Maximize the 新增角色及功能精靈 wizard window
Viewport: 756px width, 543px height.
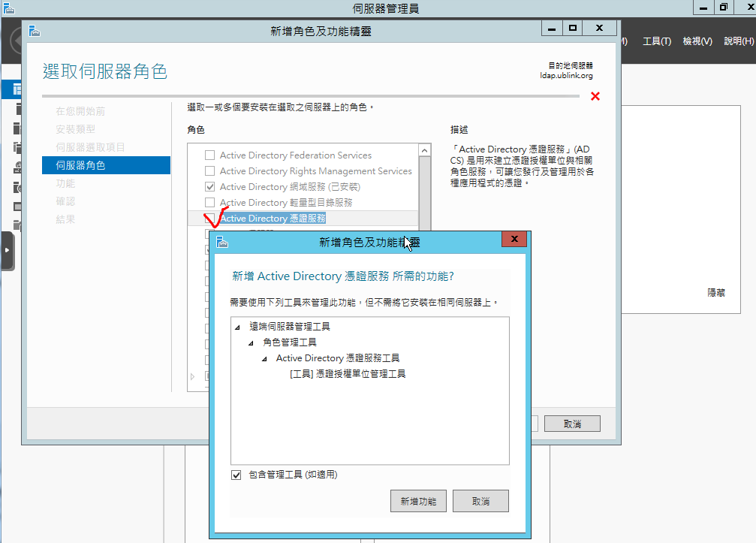click(x=572, y=28)
